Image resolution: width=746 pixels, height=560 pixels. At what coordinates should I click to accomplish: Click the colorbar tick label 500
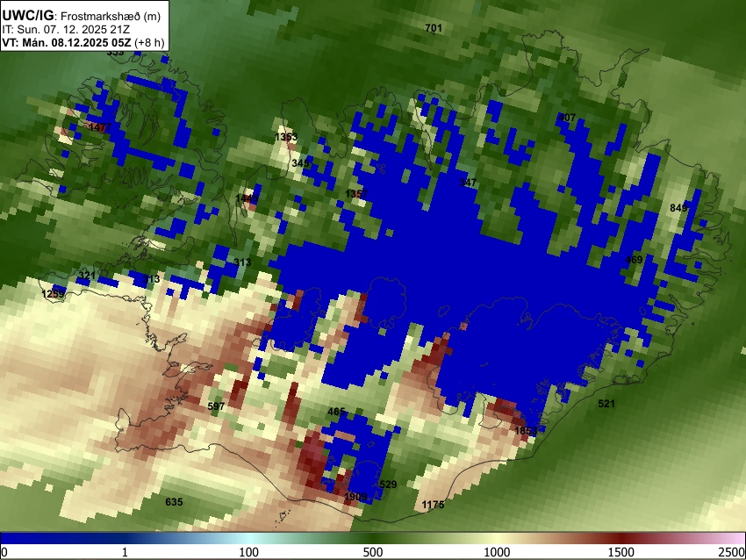(373, 552)
